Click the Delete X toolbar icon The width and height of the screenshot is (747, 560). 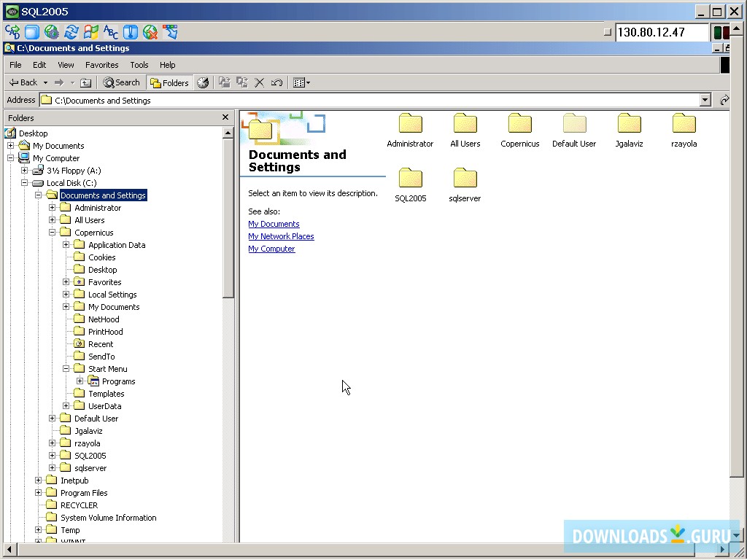click(x=259, y=83)
